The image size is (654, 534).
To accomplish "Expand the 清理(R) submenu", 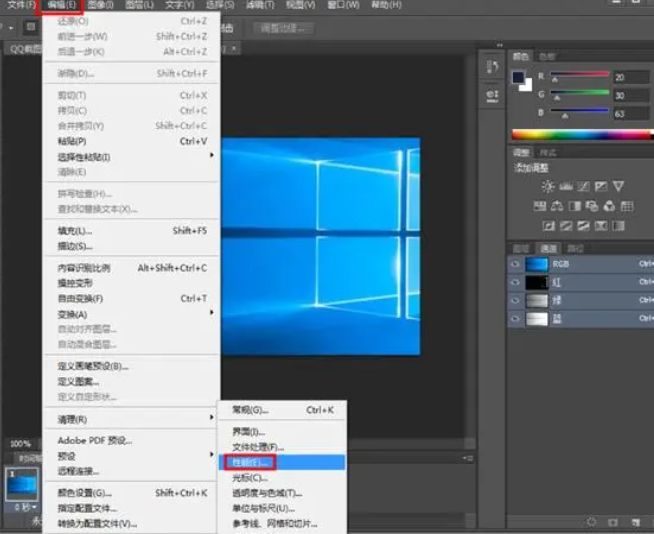I will [x=130, y=419].
